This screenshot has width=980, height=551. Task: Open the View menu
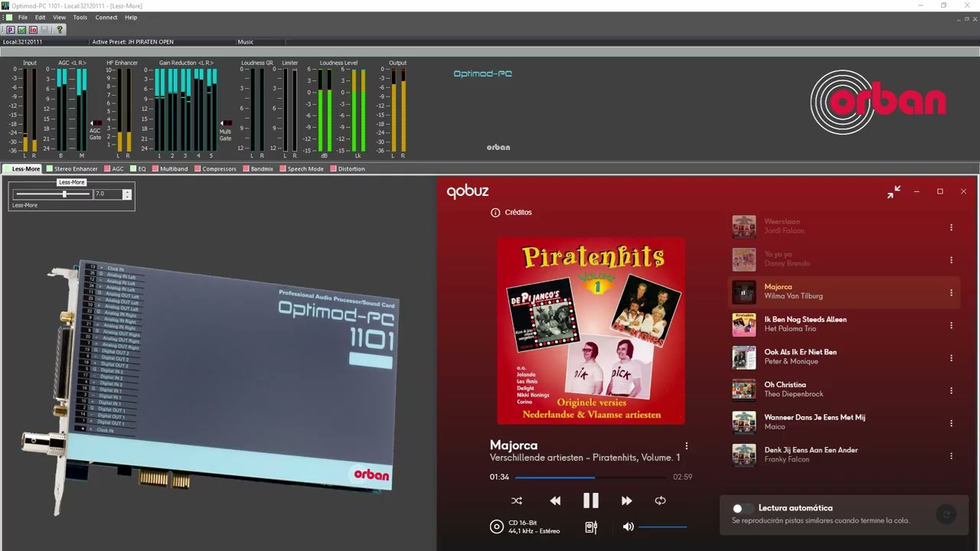click(59, 17)
